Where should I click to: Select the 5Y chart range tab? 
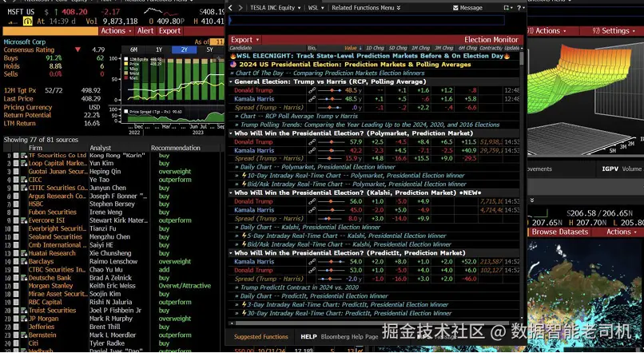pos(209,50)
